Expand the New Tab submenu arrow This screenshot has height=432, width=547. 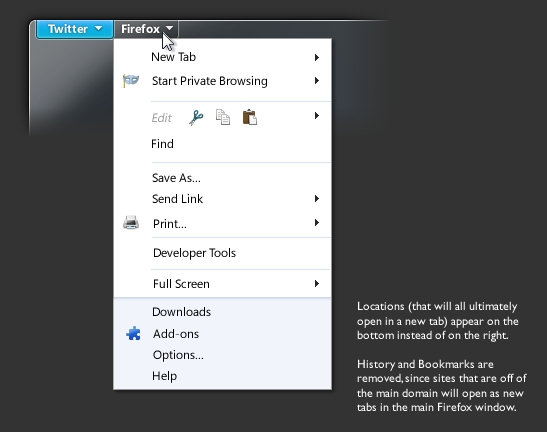point(317,57)
